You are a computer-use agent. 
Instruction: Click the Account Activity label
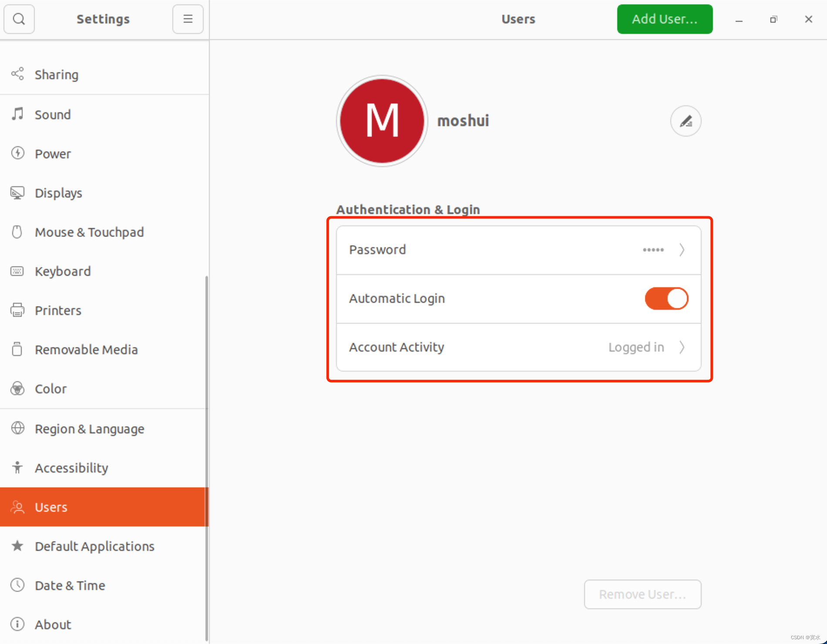click(397, 347)
